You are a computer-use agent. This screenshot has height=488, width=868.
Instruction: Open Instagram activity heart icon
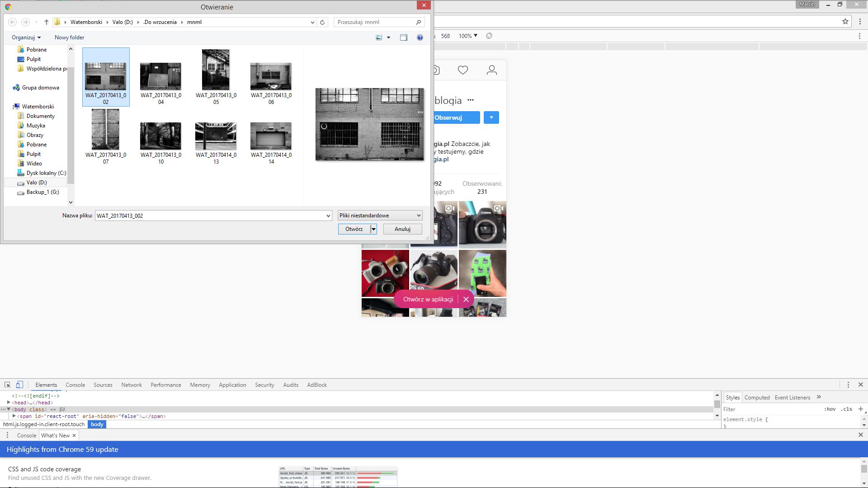coord(463,70)
